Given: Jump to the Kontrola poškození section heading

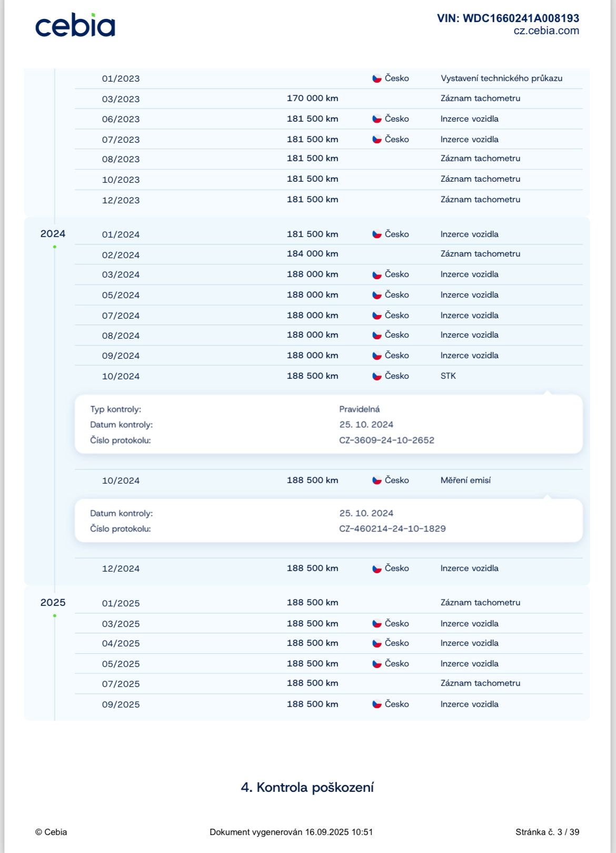Looking at the screenshot, I should point(307,787).
